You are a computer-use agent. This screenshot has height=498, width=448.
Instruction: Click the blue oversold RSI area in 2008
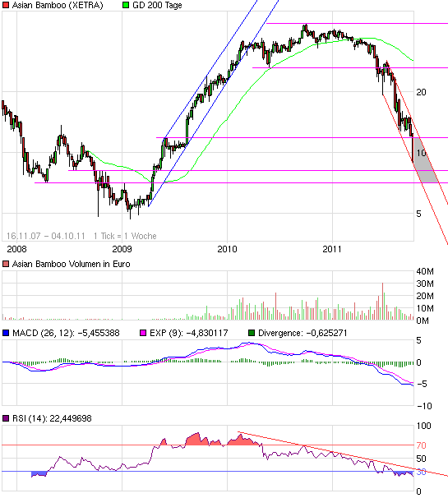click(39, 474)
